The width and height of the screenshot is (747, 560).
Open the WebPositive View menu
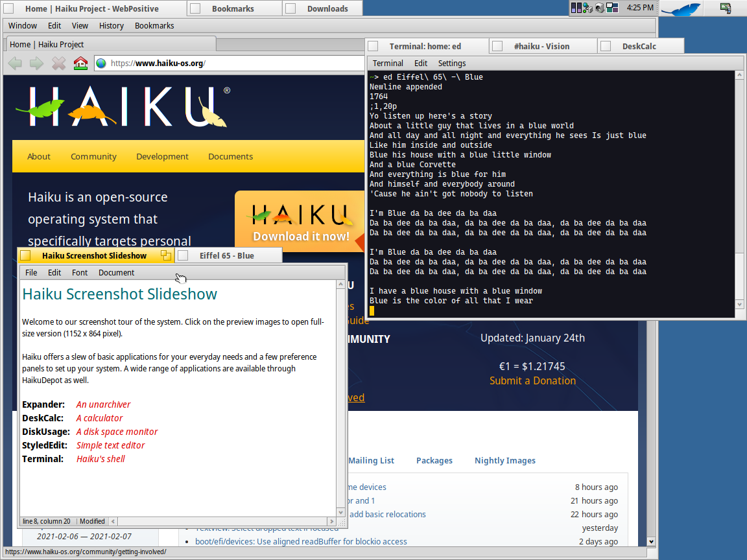click(80, 26)
